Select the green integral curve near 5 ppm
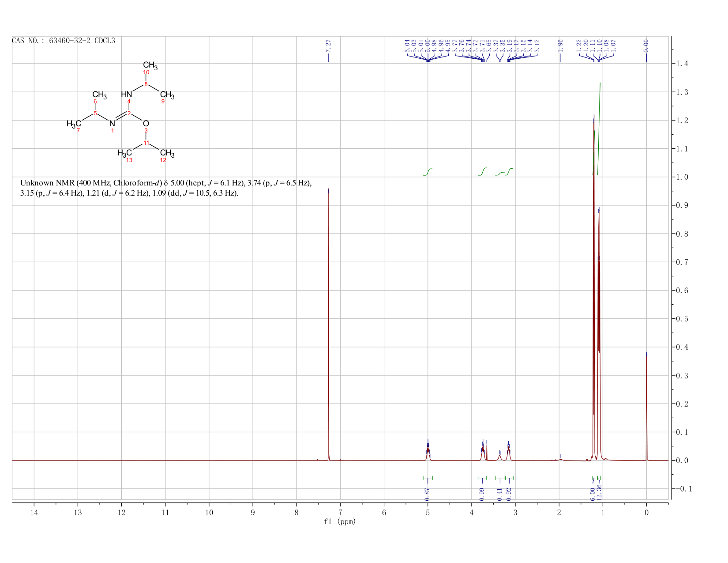The width and height of the screenshot is (728, 563). [x=428, y=172]
